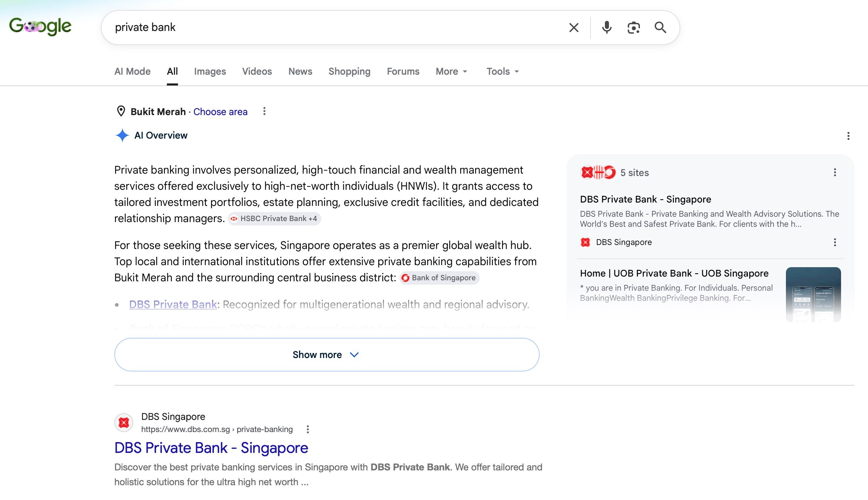Open the three-dot menu next to dbs.com.sg URL
Image resolution: width=868 pixels, height=500 pixels.
(x=308, y=429)
